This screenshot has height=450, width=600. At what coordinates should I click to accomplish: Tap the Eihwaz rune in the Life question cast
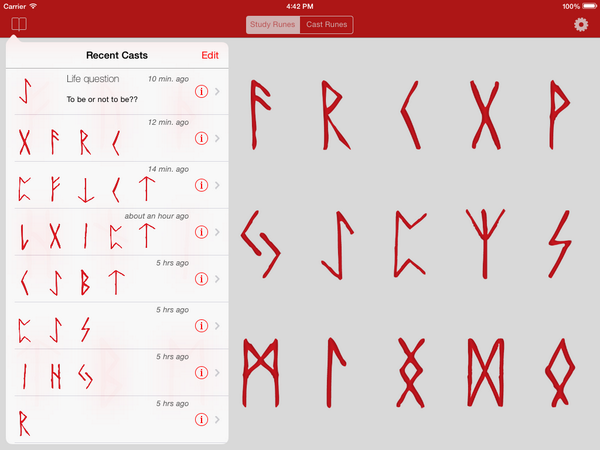[x=25, y=91]
